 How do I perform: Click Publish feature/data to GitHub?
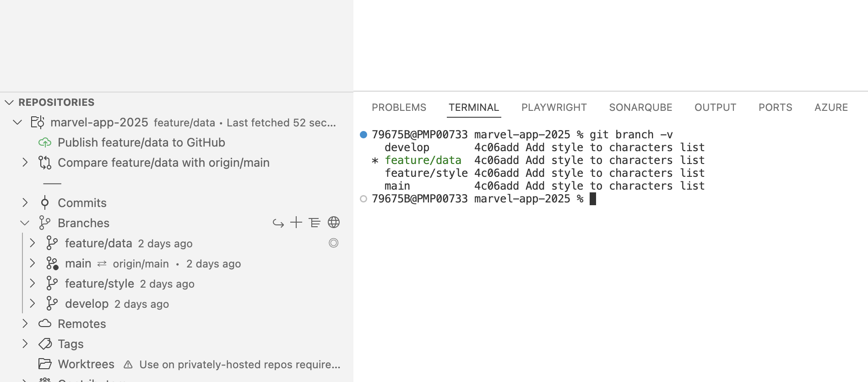(141, 142)
